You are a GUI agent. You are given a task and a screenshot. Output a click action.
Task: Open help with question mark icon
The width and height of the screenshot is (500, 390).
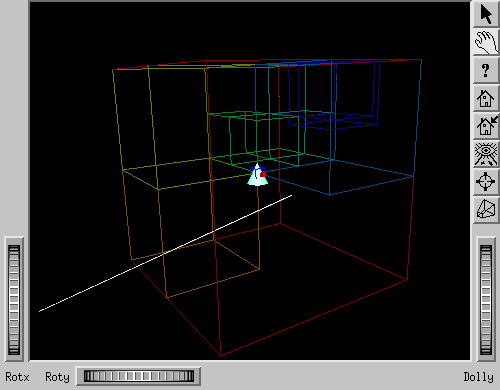(x=486, y=70)
